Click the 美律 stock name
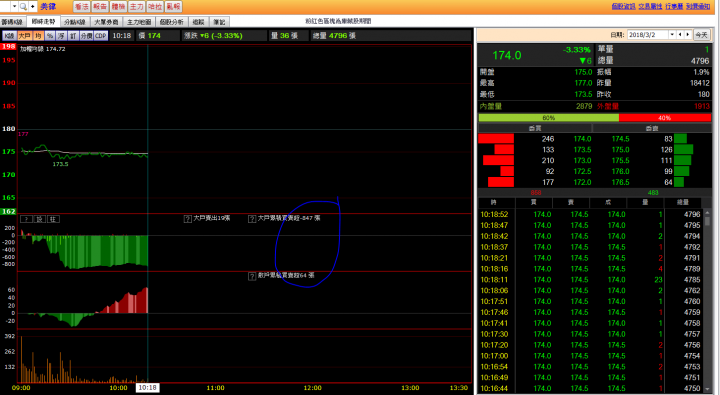 48,6
